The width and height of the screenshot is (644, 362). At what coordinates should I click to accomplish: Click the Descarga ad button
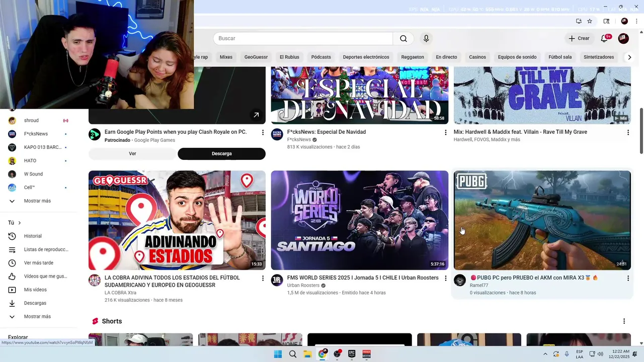pyautogui.click(x=221, y=154)
